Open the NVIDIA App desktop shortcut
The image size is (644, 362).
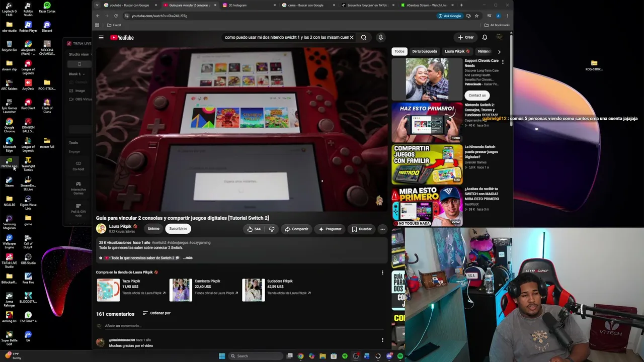[9, 162]
